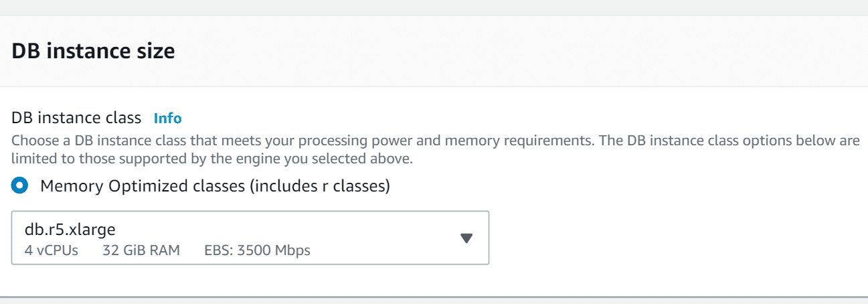Open the db.r5.xlarge instance class dropdown
Screen dimensions: 868x304
[x=250, y=238]
